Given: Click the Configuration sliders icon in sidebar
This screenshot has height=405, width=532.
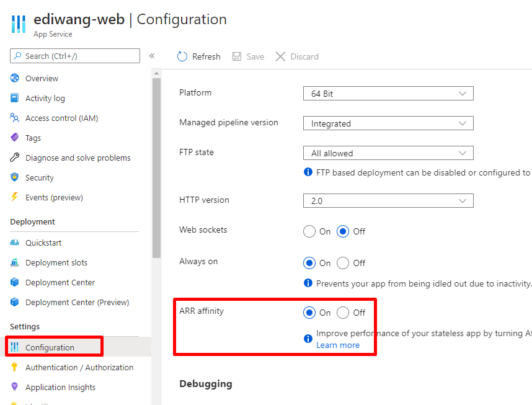Looking at the screenshot, I should 15,347.
